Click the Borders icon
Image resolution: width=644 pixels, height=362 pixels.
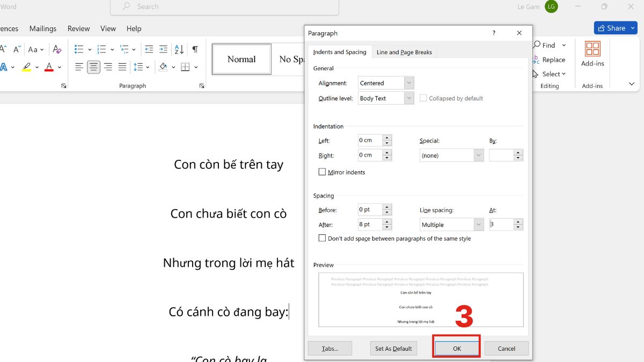coord(185,67)
